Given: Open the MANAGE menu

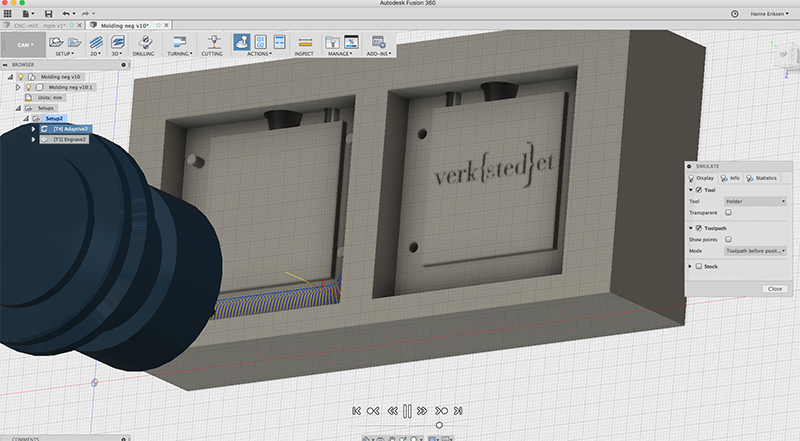Looking at the screenshot, I should [339, 54].
